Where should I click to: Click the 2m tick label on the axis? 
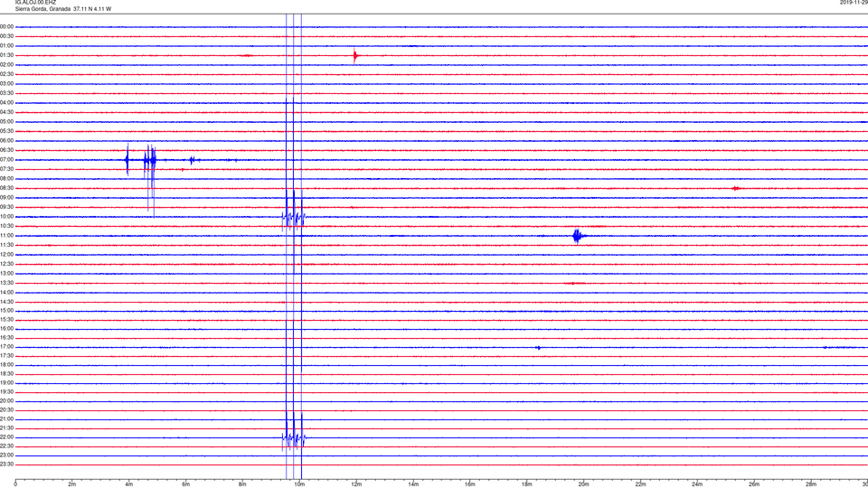pyautogui.click(x=72, y=484)
